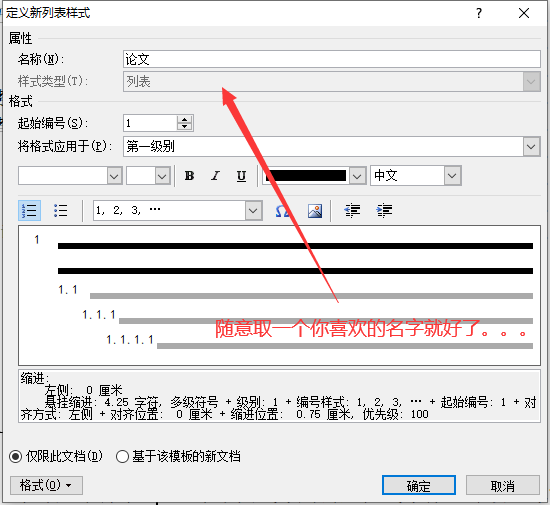Click the 名称 input field containing 论文

(x=331, y=59)
